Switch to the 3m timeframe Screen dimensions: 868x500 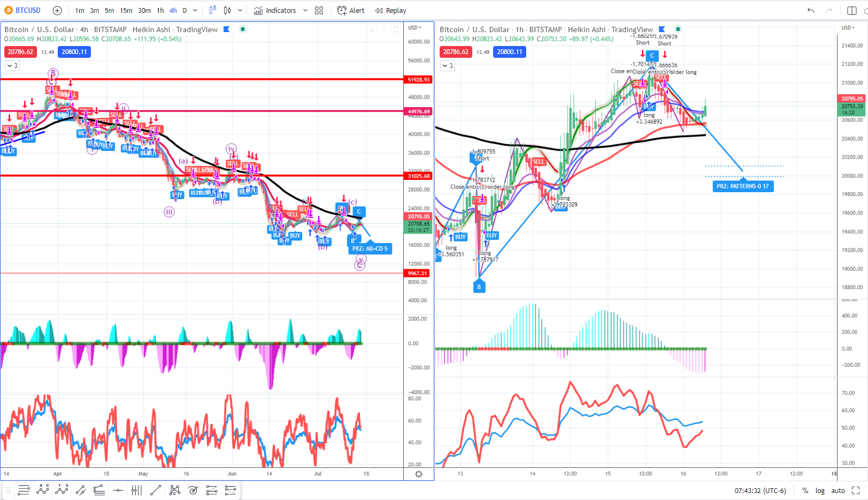pyautogui.click(x=95, y=11)
